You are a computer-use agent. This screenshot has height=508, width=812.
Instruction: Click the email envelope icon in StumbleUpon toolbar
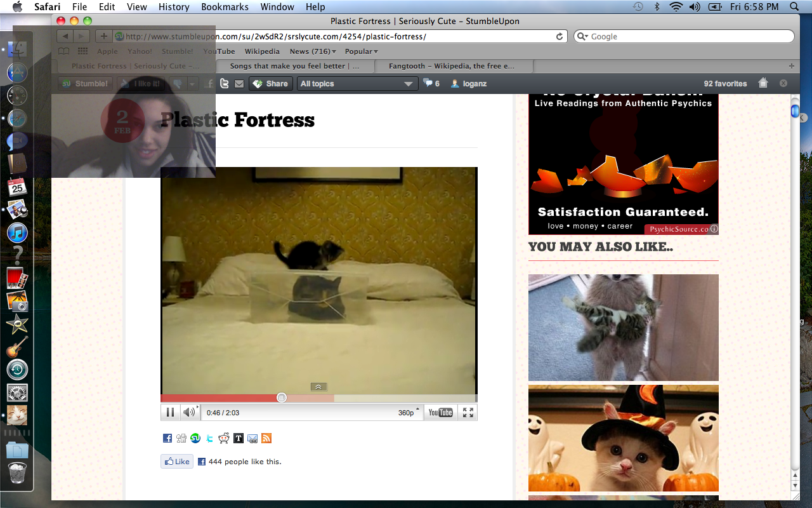pos(239,84)
